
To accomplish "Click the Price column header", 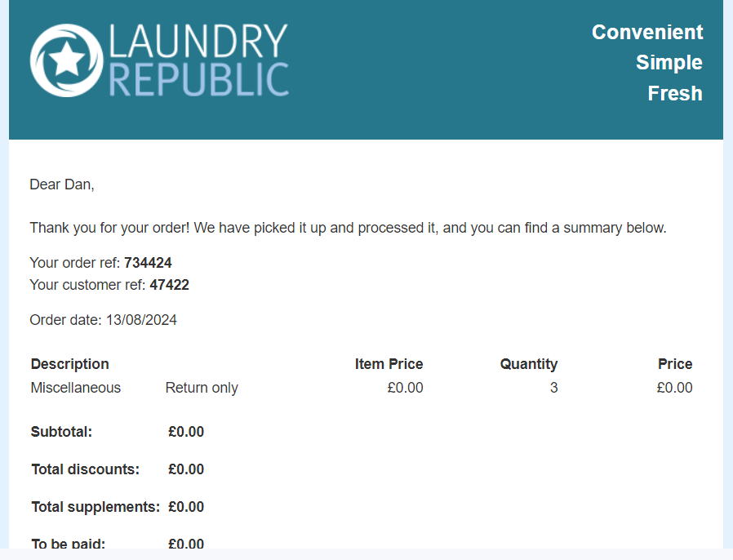I will (x=675, y=363).
